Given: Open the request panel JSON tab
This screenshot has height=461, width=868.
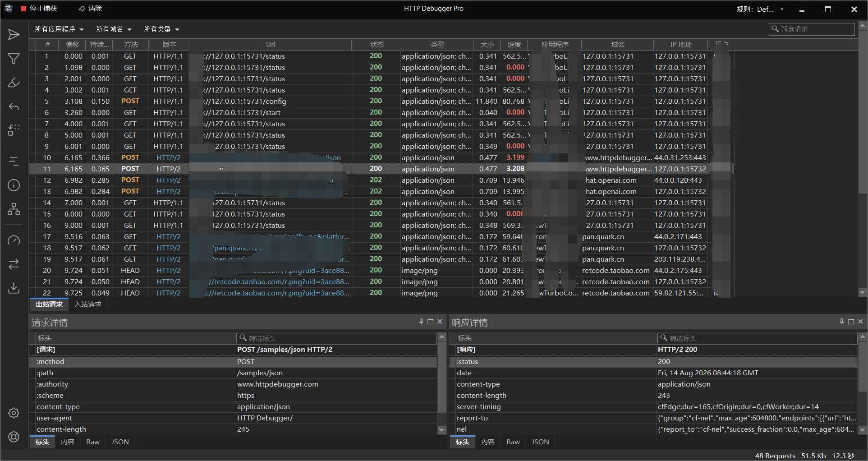Looking at the screenshot, I should coord(120,442).
